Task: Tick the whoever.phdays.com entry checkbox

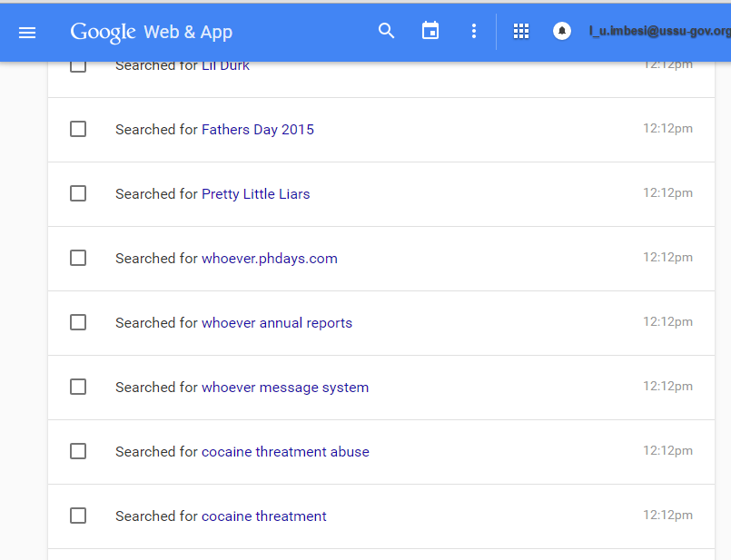Action: click(x=78, y=258)
